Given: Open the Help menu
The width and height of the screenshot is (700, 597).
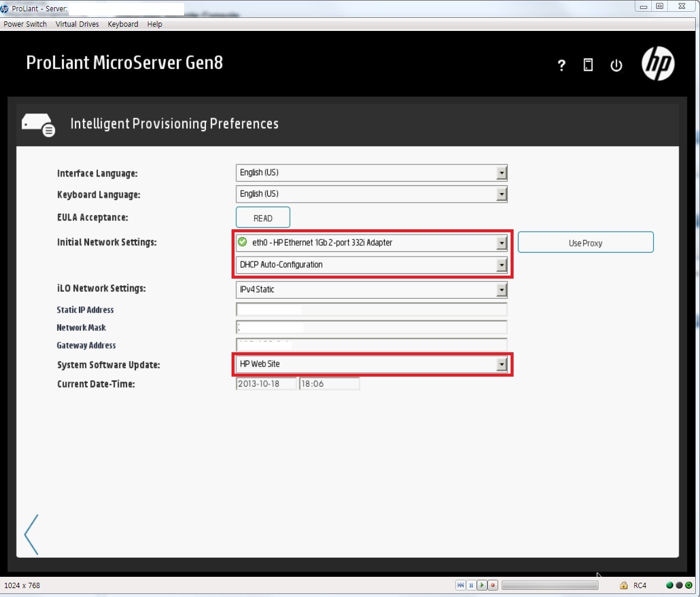Looking at the screenshot, I should coord(154,24).
